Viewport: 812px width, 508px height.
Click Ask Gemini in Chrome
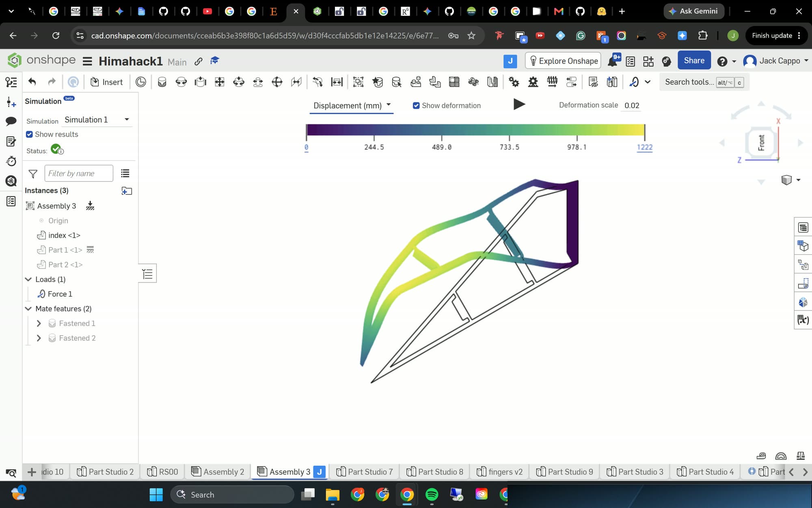[x=693, y=11]
